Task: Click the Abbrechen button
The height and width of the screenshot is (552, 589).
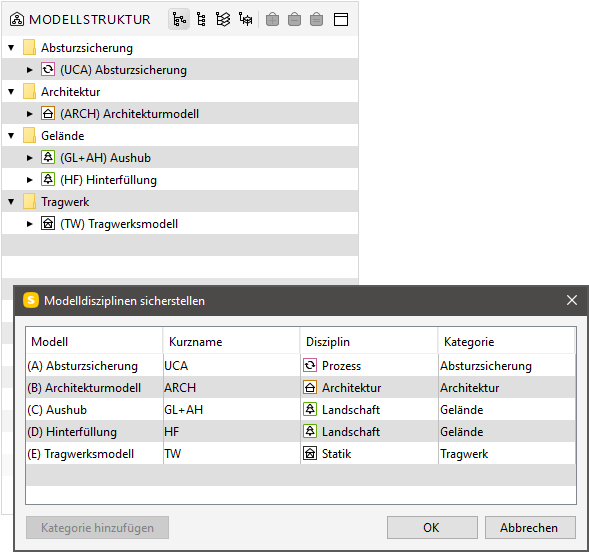Action: [530, 528]
